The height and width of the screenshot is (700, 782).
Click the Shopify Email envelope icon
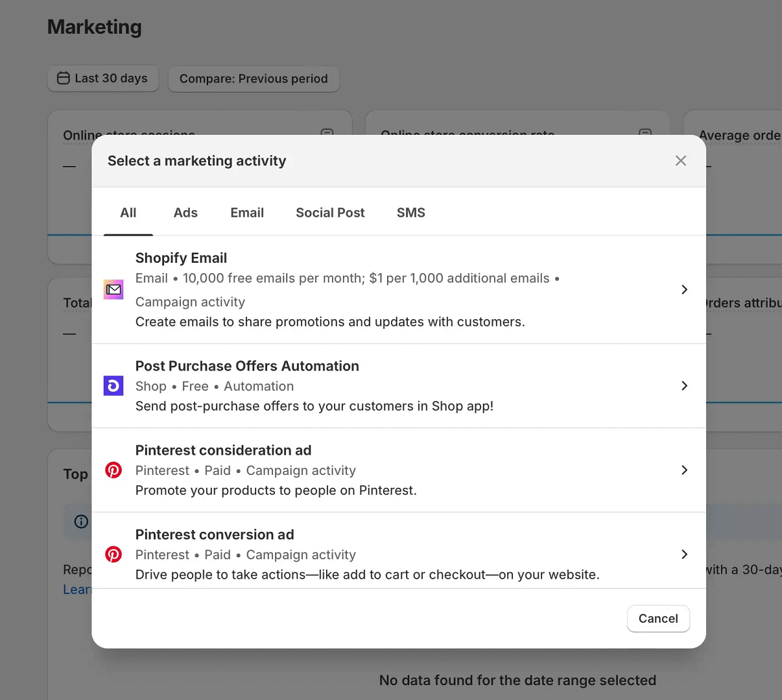pyautogui.click(x=113, y=289)
